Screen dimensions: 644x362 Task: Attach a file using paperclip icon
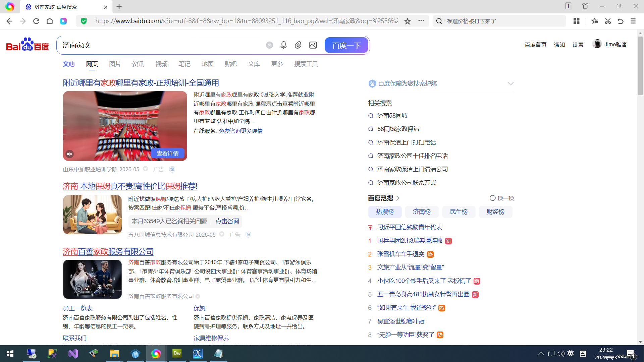click(x=298, y=45)
